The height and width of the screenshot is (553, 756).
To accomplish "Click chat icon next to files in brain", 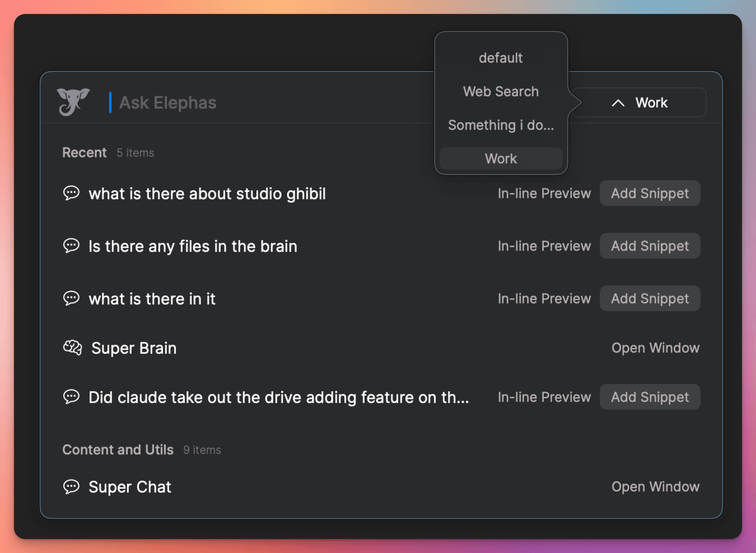I will pyautogui.click(x=71, y=246).
